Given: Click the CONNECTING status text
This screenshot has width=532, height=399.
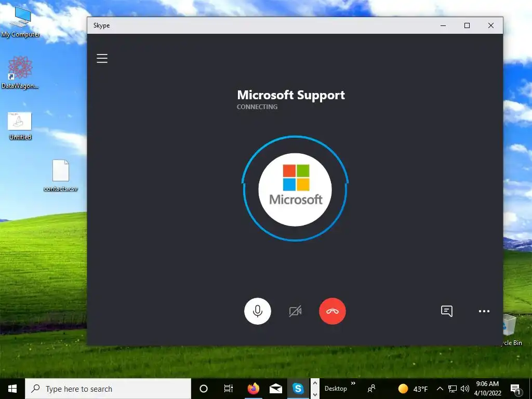Looking at the screenshot, I should coord(257,107).
